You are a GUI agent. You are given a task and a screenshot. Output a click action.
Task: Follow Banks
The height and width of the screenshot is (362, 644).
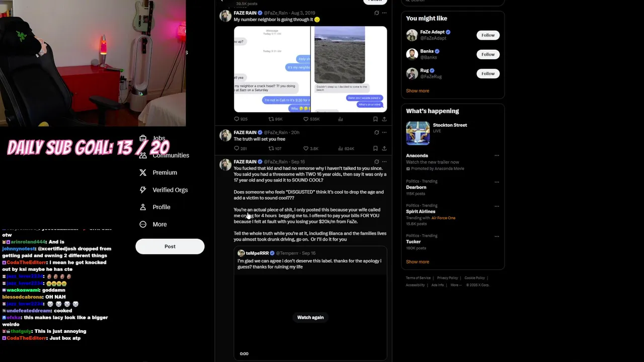488,54
